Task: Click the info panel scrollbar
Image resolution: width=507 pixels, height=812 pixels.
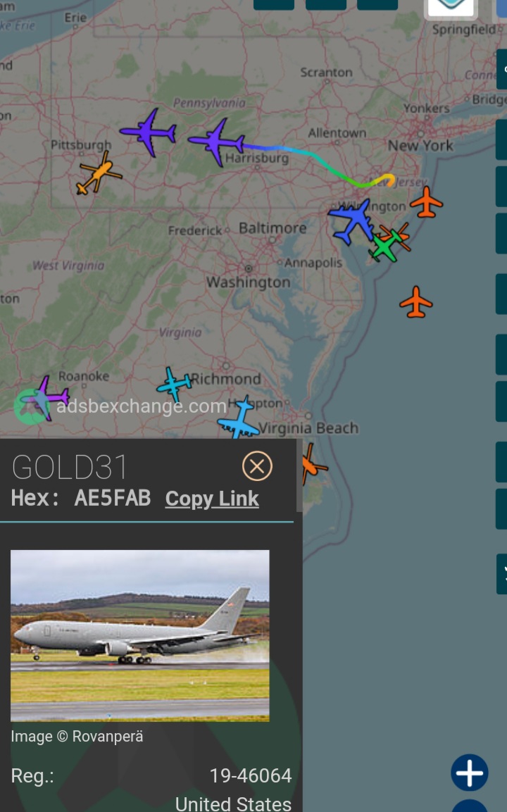Action: (299, 475)
